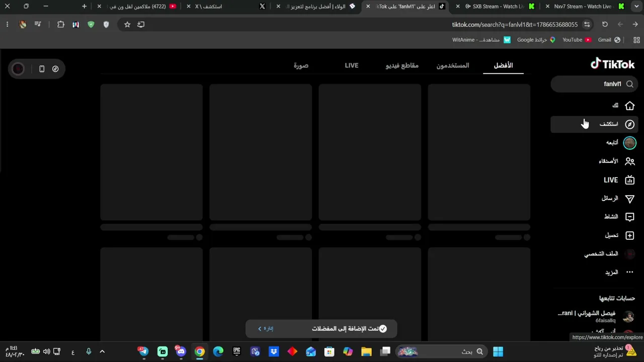
Task: Bookmark this page with the star icon
Action: point(127,24)
